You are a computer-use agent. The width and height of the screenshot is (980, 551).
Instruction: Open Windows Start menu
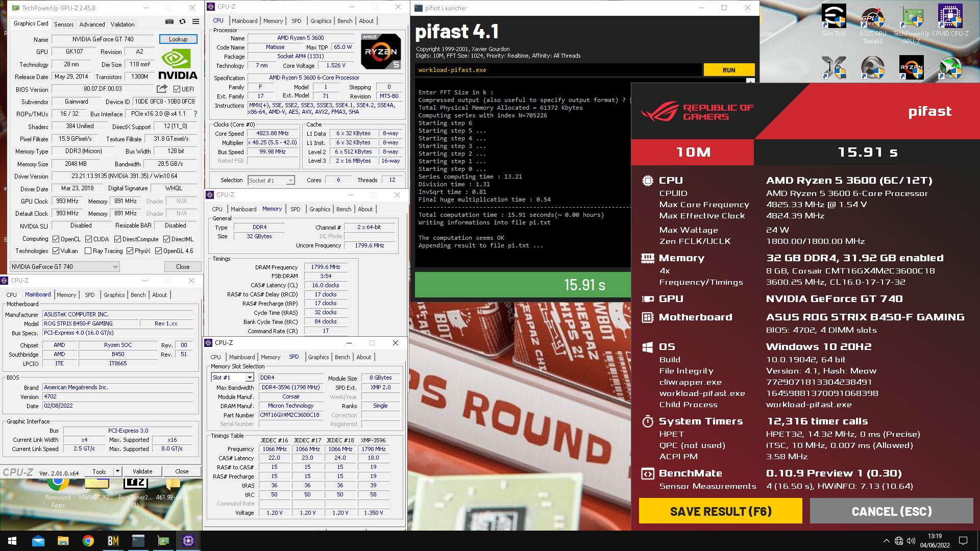[12, 541]
